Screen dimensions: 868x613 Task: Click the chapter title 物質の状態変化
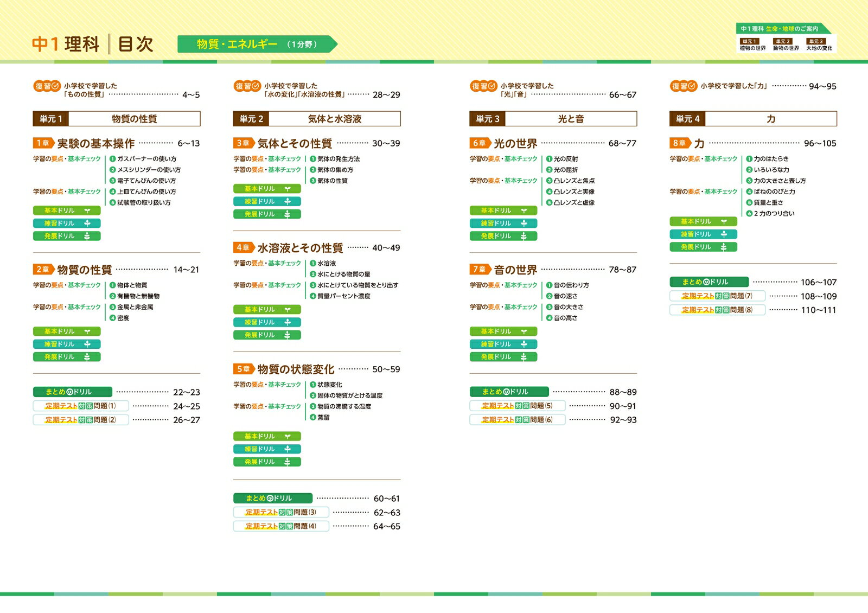pyautogui.click(x=296, y=369)
